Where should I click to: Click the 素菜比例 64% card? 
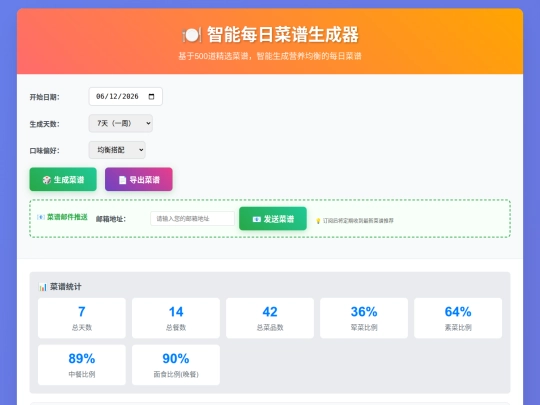[458, 318]
